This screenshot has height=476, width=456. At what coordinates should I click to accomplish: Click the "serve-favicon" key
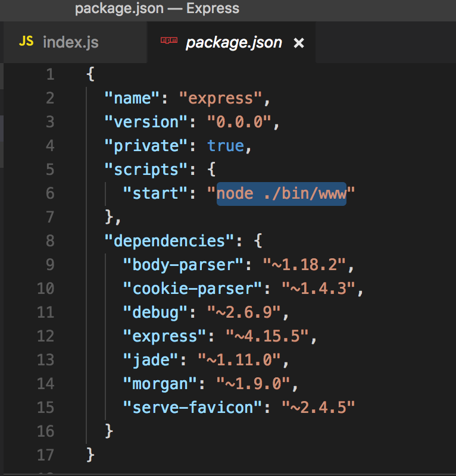192,408
